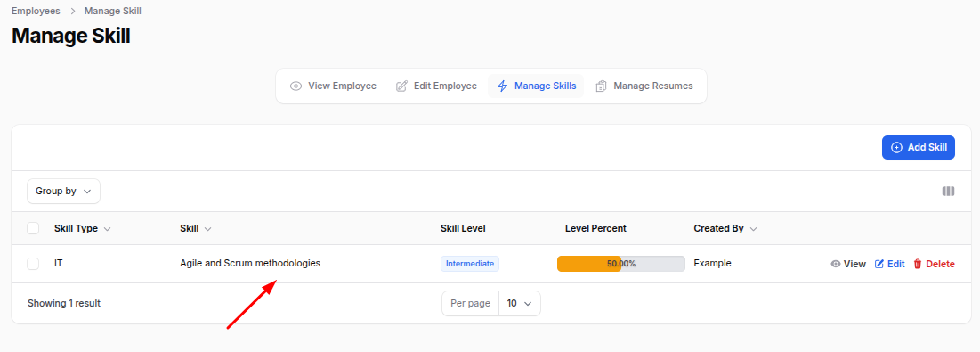Click the lightning bolt icon in Manage Skills
The width and height of the screenshot is (980, 352).
pyautogui.click(x=503, y=86)
